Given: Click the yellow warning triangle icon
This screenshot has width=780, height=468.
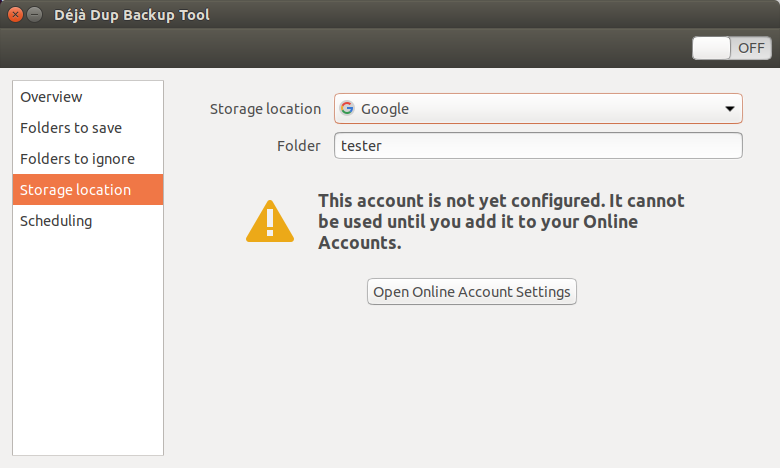Looking at the screenshot, I should click(x=270, y=221).
